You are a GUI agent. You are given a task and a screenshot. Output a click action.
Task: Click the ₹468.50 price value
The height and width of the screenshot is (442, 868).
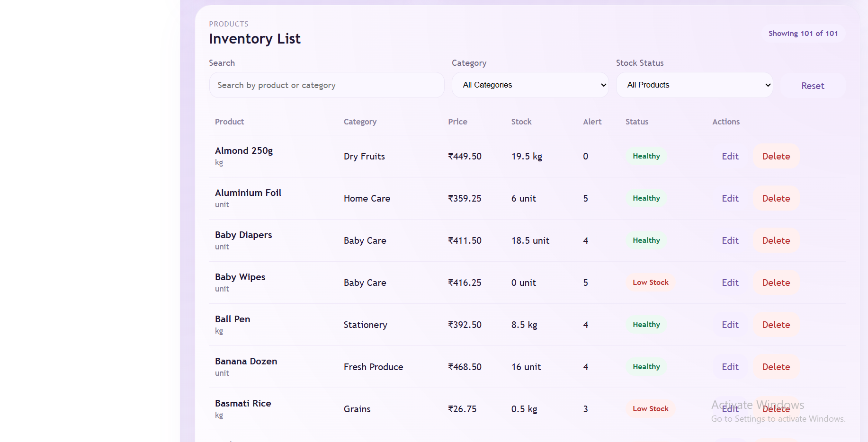[x=465, y=367]
